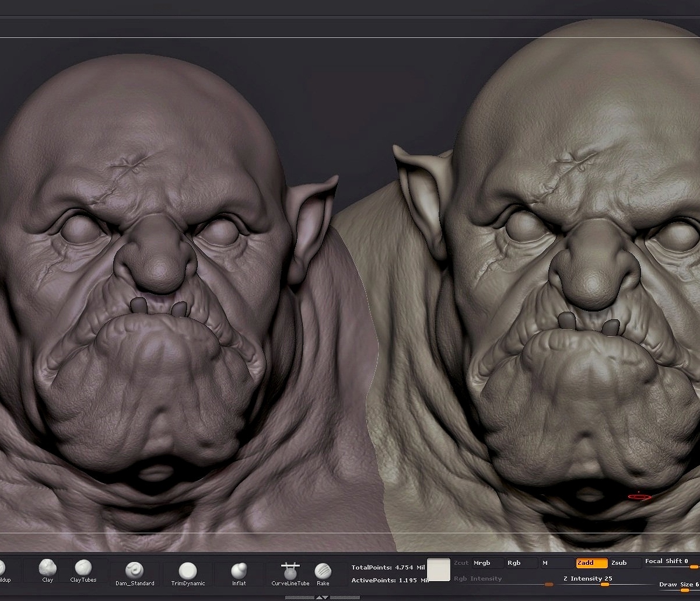Select the Inflat brush

pos(239,574)
